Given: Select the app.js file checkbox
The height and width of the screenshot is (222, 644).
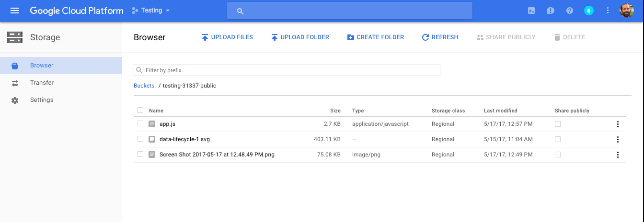Looking at the screenshot, I should 140,123.
